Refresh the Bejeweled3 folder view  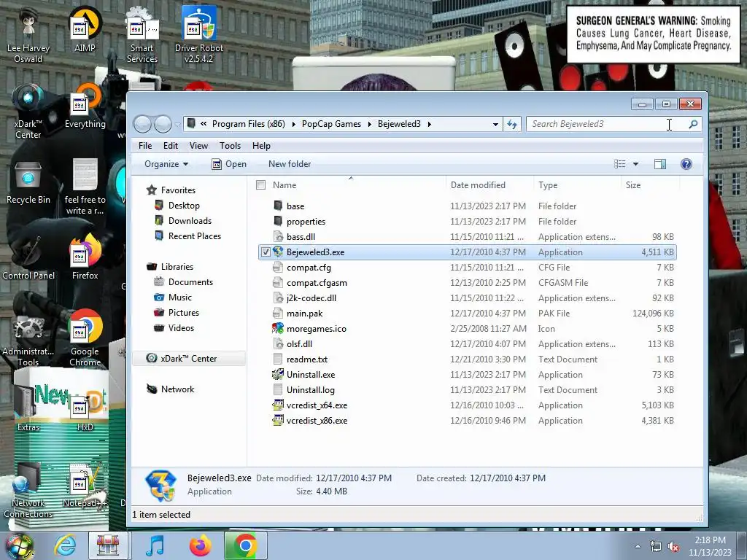point(512,124)
